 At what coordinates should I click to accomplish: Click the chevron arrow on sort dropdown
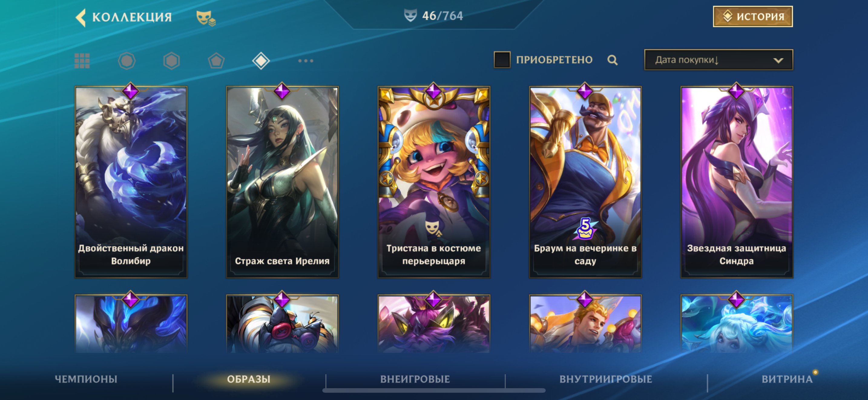pyautogui.click(x=778, y=61)
